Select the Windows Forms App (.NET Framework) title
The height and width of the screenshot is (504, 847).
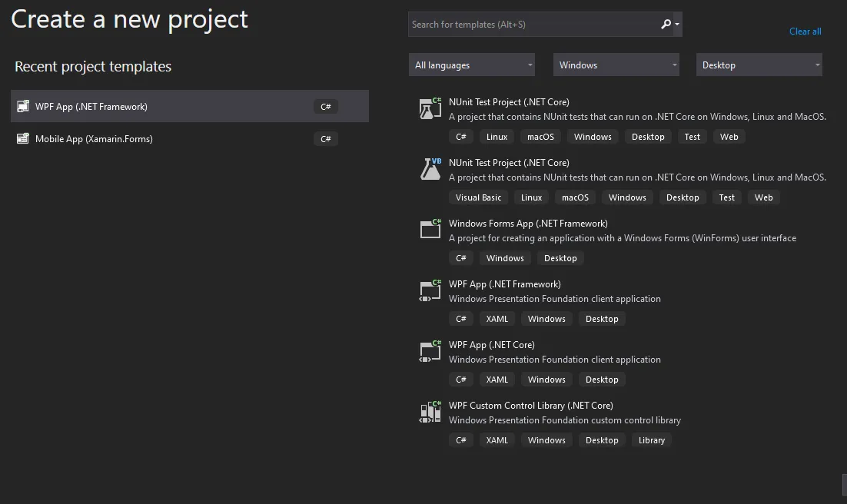point(528,223)
